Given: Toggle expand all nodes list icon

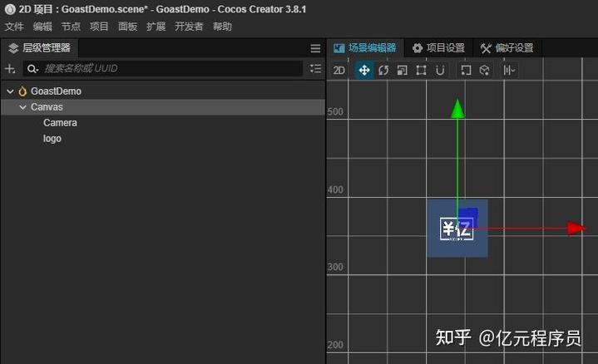Looking at the screenshot, I should [315, 69].
